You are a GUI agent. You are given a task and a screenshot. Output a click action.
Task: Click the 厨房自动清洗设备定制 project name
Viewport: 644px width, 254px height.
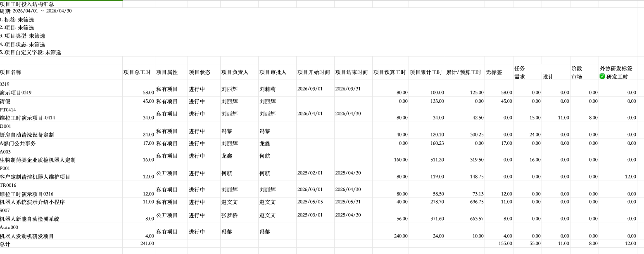tap(27, 135)
